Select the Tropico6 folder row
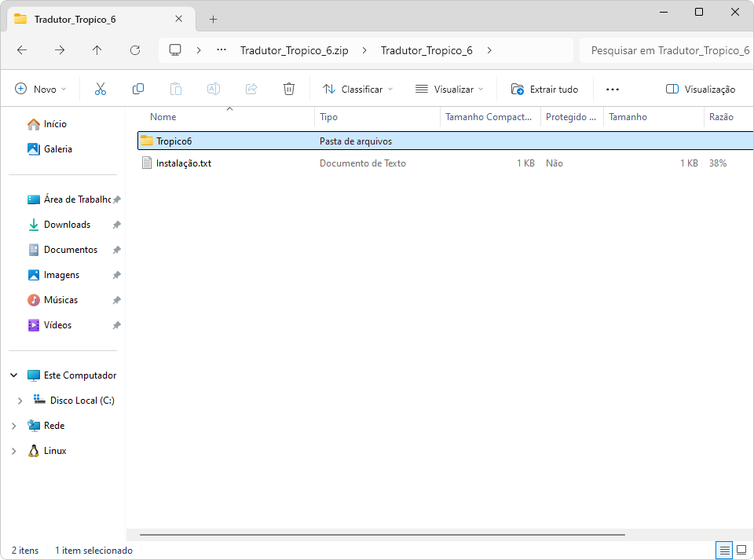Viewport: 754px width, 560px height. click(445, 141)
